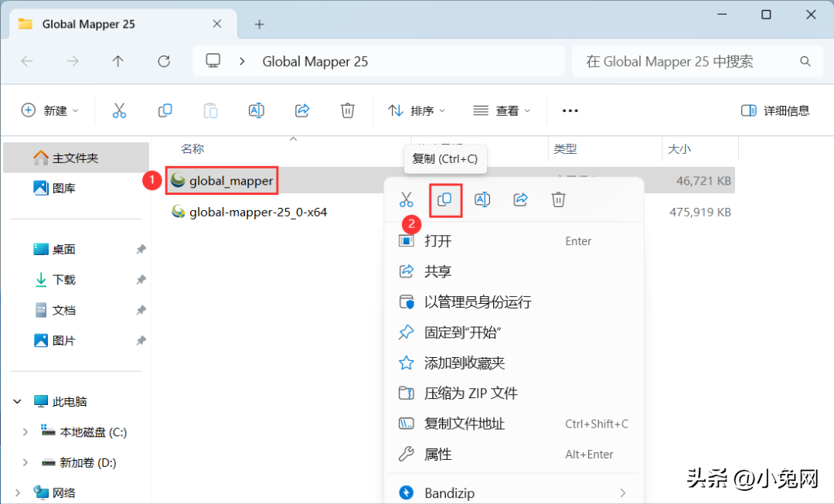Click the Rename icon in the toolbar

[x=257, y=111]
